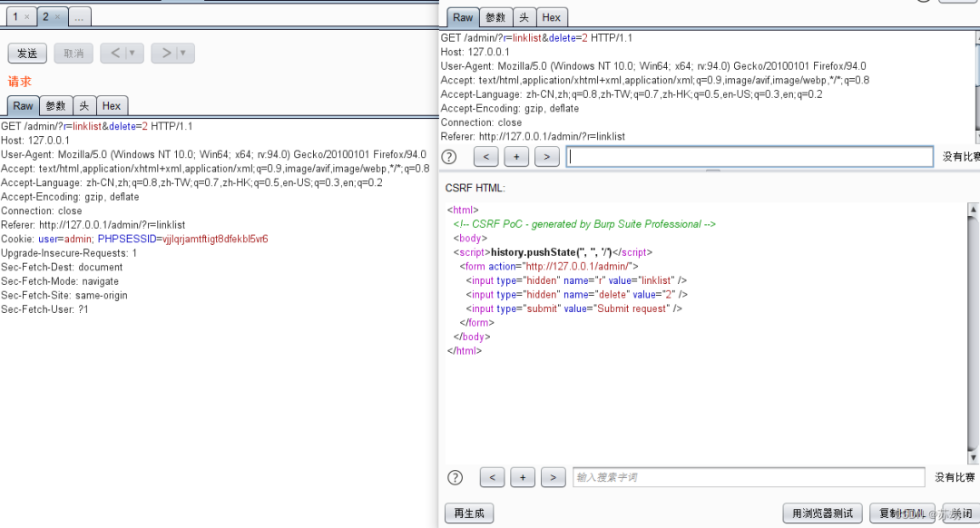
Task: Click the 'Sec-Fetch-Site: same-origin' line
Action: pos(64,295)
